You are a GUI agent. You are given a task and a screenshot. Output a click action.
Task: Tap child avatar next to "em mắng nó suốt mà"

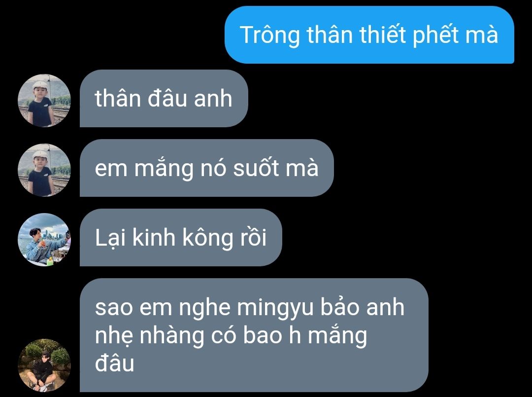tap(44, 170)
